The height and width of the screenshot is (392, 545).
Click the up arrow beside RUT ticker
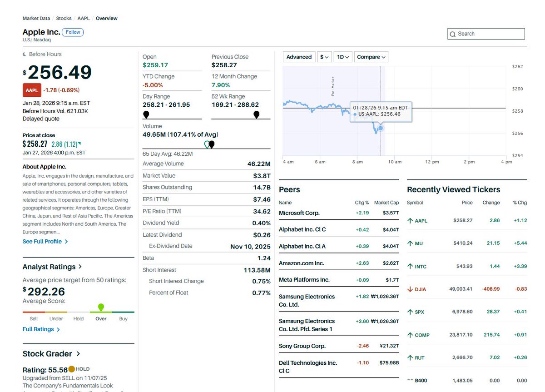pyautogui.click(x=410, y=357)
